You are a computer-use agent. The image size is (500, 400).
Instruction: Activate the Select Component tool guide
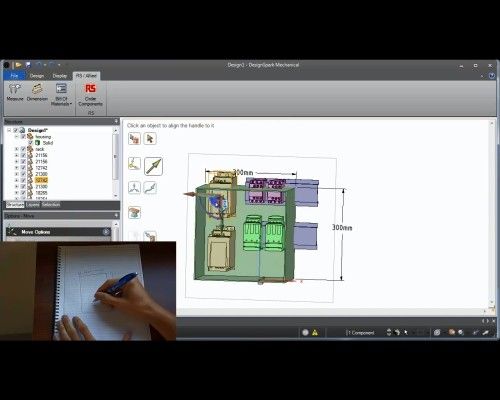pyautogui.click(x=134, y=138)
